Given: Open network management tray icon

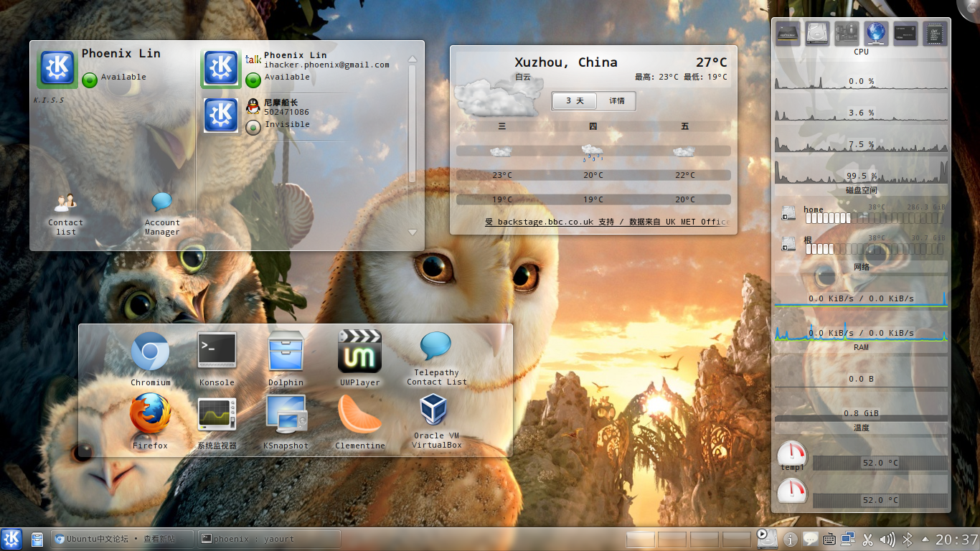Looking at the screenshot, I should 848,539.
